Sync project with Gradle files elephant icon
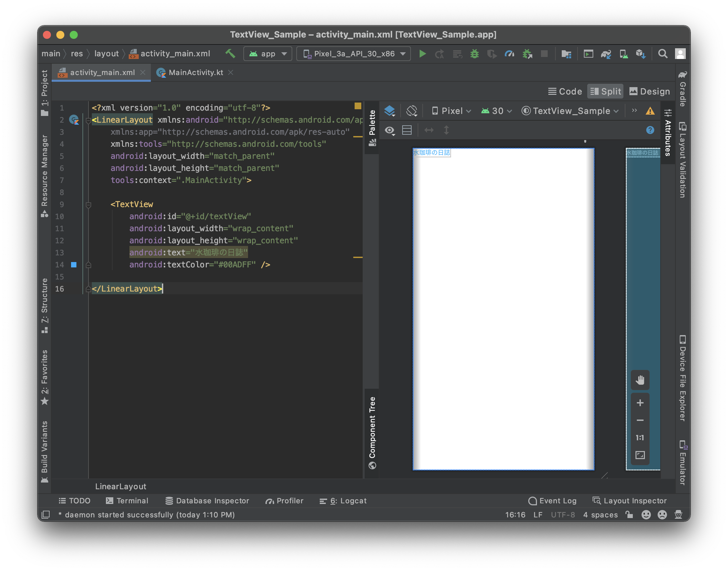 point(606,54)
